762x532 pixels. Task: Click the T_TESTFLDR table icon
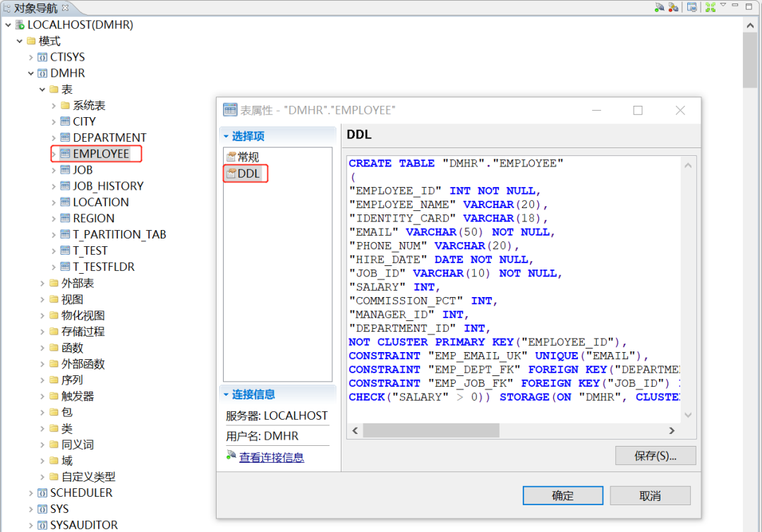click(x=65, y=266)
